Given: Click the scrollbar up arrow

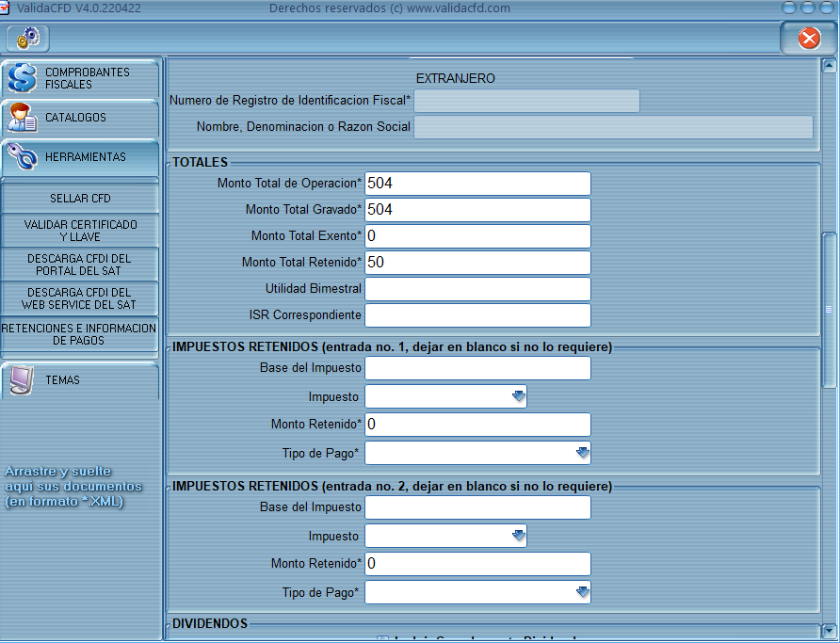Looking at the screenshot, I should pyautogui.click(x=829, y=67).
